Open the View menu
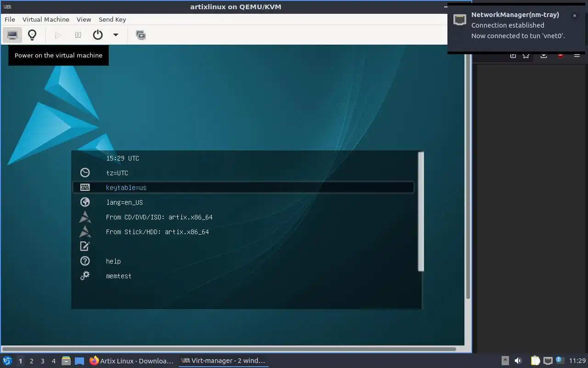The width and height of the screenshot is (588, 368). pyautogui.click(x=84, y=19)
